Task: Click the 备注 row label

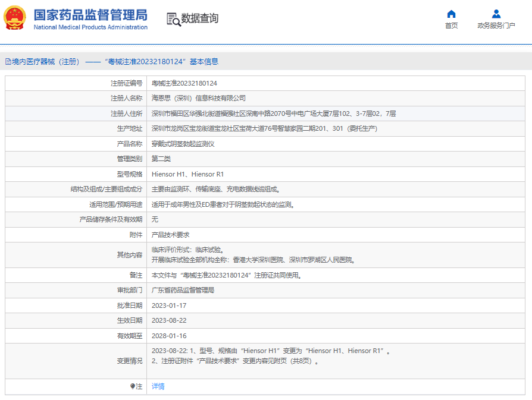Action: pyautogui.click(x=136, y=275)
